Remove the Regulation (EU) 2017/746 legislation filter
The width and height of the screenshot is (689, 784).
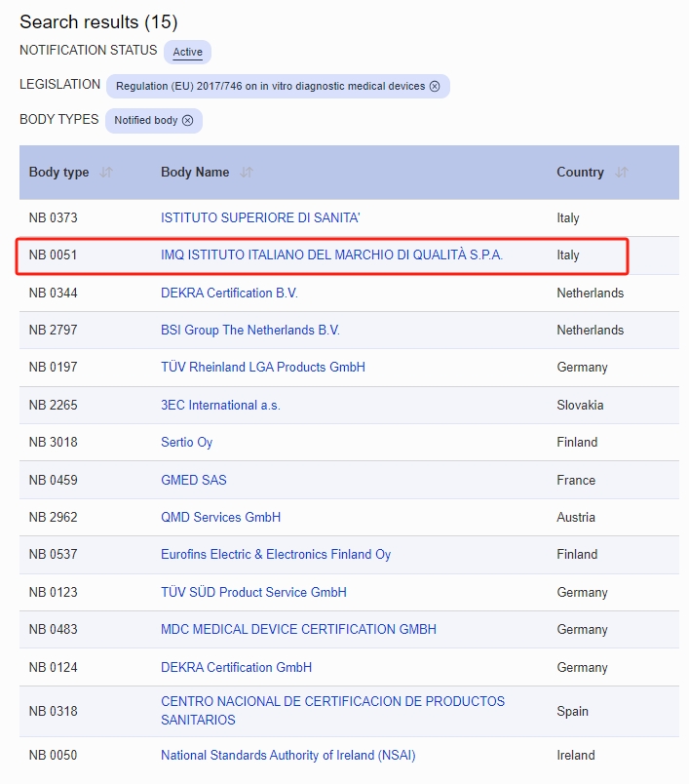coord(435,87)
